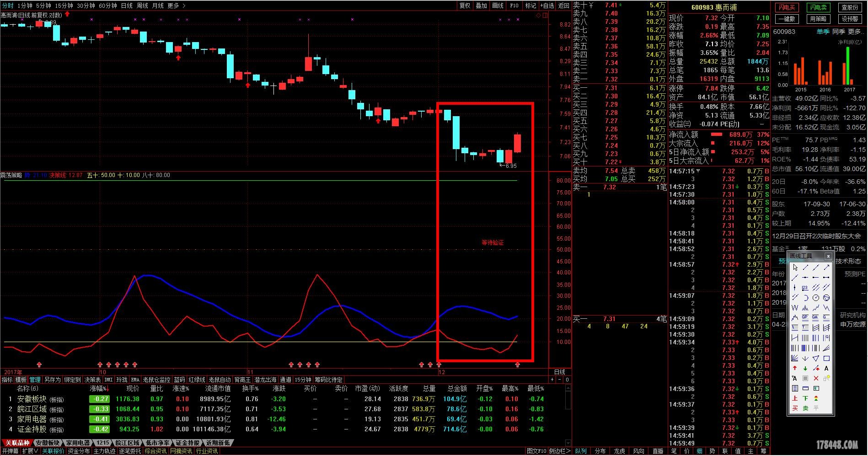The image size is (868, 456).
Task: Open the 扩展 dropdown at bottom
Action: point(30,451)
